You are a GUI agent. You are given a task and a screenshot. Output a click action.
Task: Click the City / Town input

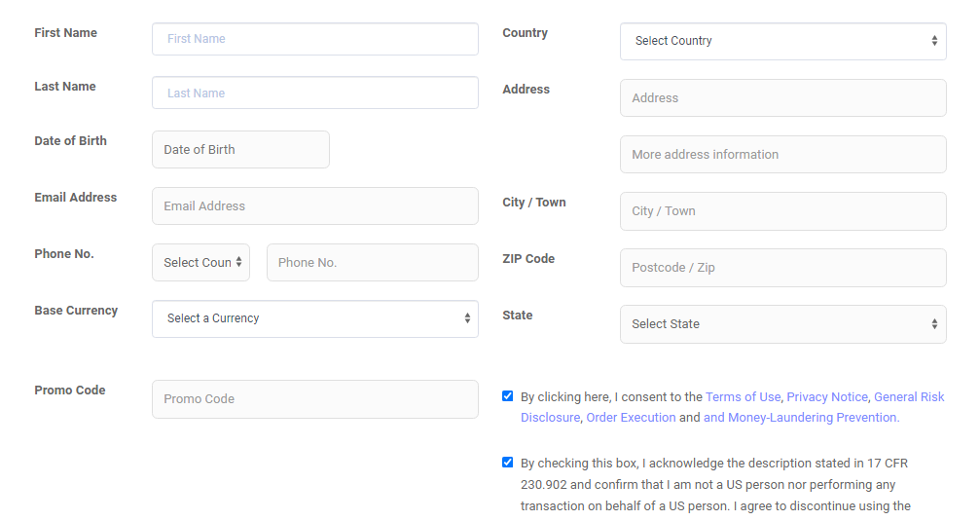[x=783, y=211]
